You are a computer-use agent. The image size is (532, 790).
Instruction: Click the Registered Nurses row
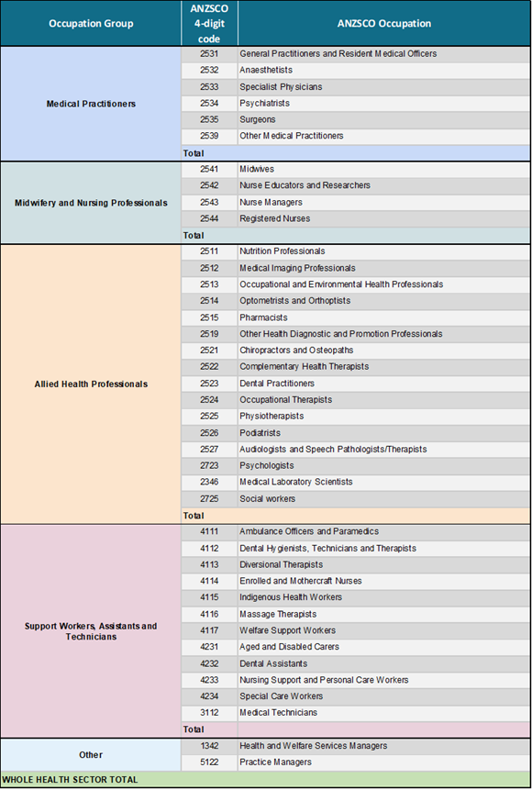coord(356,218)
